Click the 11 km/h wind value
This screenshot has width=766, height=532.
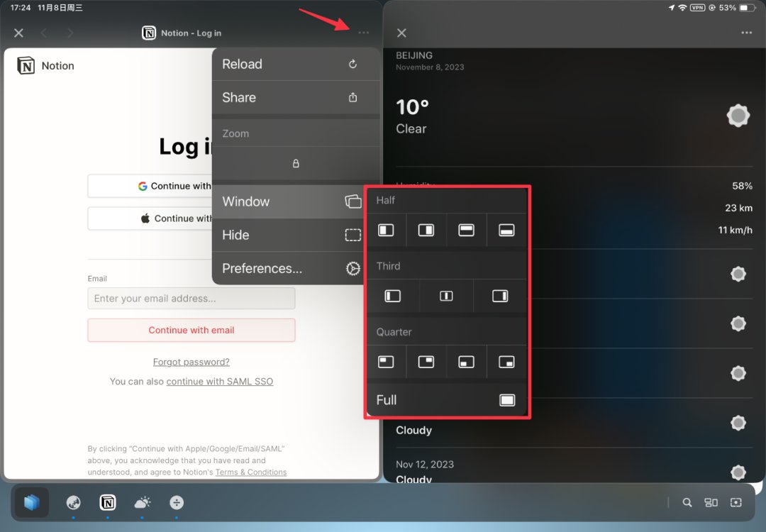(x=736, y=230)
